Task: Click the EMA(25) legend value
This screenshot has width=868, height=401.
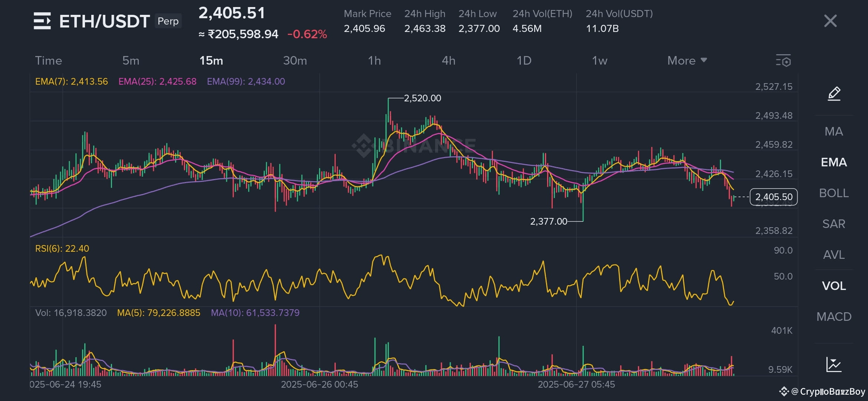Action: point(157,81)
